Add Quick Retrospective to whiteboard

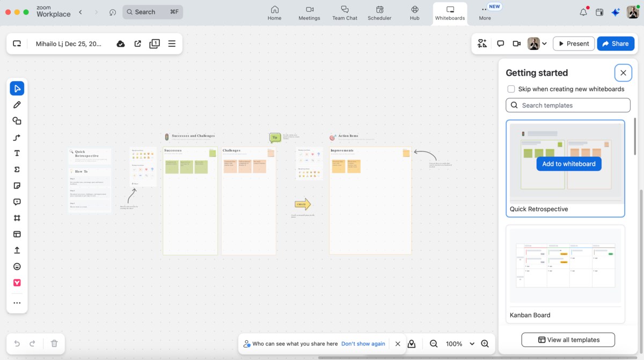pos(568,164)
